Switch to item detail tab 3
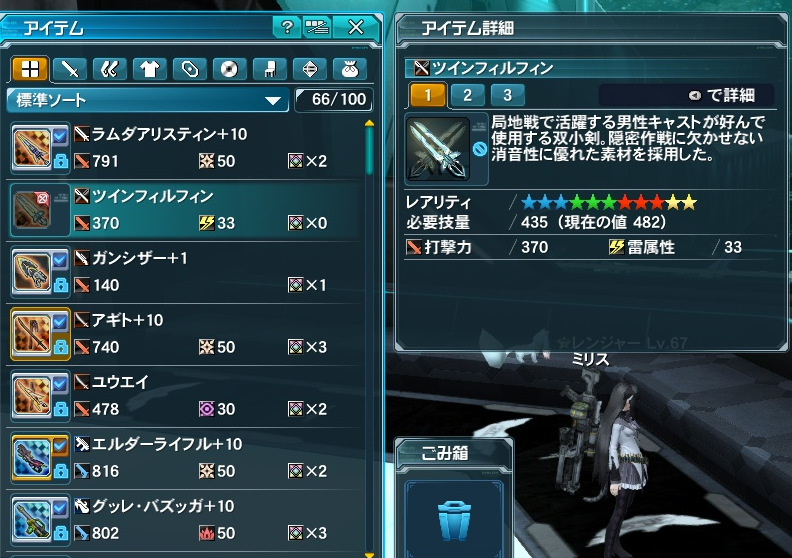Screen dimensions: 792x558 [507, 95]
